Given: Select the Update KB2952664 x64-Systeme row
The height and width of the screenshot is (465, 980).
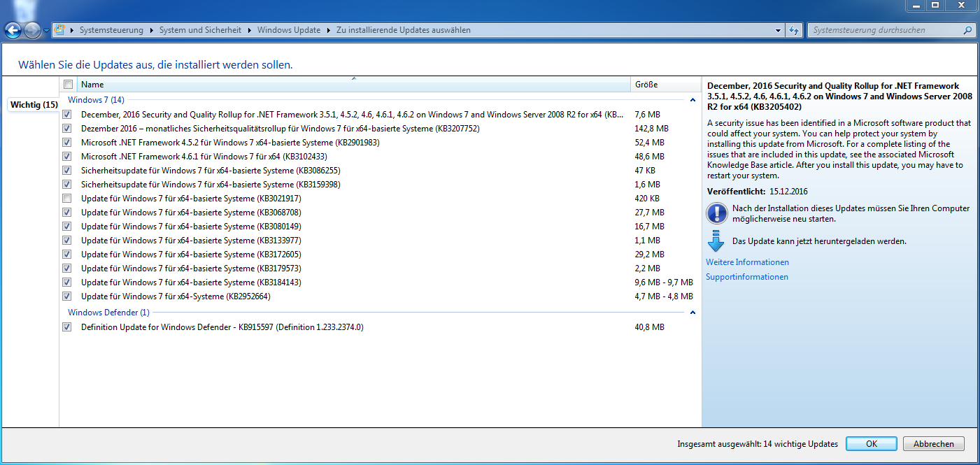Looking at the screenshot, I should [x=380, y=296].
